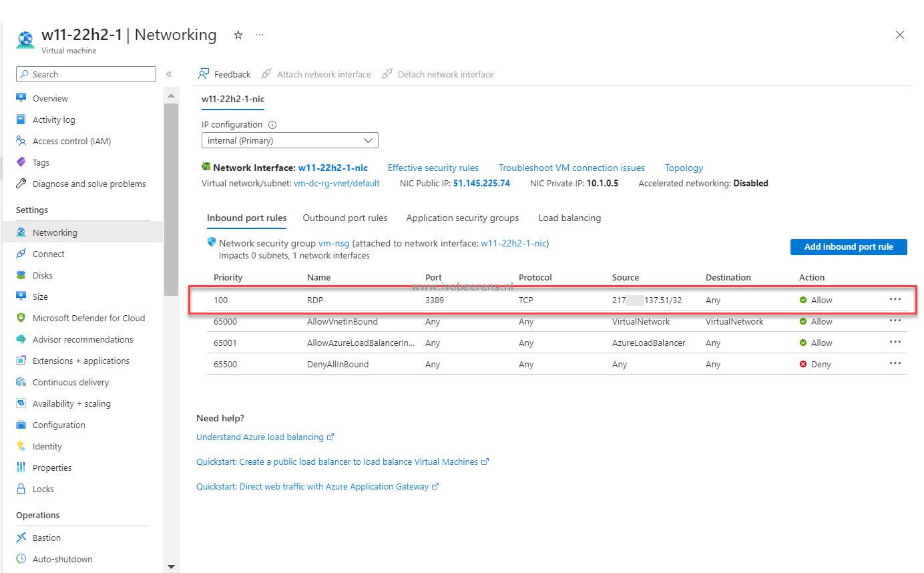
Task: Select the w11-22h2-1-nic tab
Action: click(x=233, y=99)
